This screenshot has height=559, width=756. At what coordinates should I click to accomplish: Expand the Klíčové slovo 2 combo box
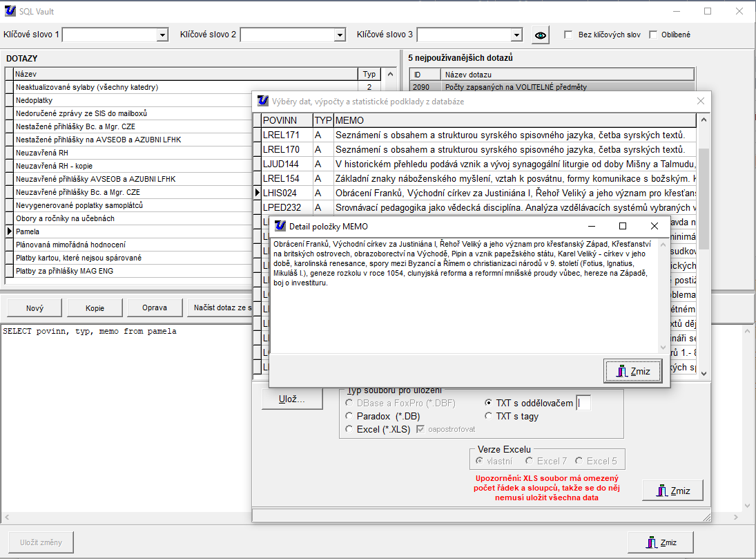tap(340, 35)
